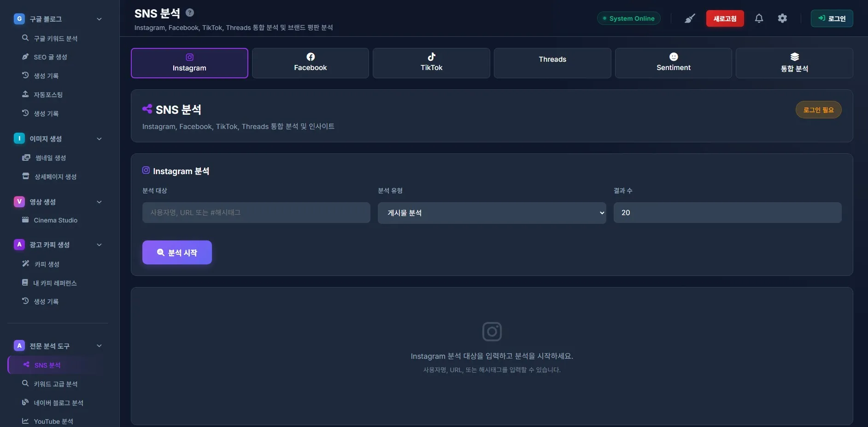Open 네이버 블로그 분석 in sidebar
This screenshot has width=868, height=427.
pos(58,403)
